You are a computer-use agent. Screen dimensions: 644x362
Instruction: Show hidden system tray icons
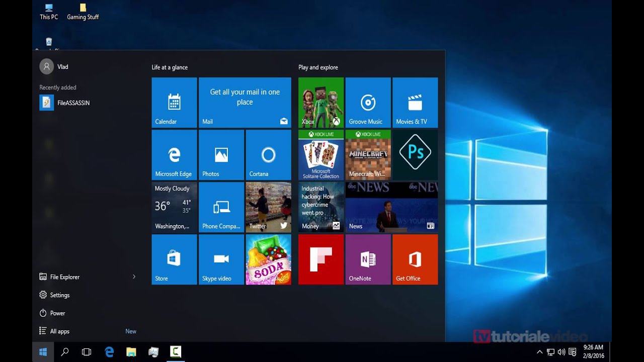click(x=540, y=352)
